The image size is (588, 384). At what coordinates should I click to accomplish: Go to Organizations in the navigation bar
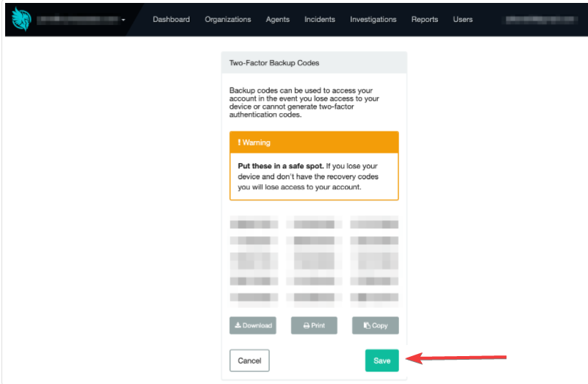tap(228, 19)
